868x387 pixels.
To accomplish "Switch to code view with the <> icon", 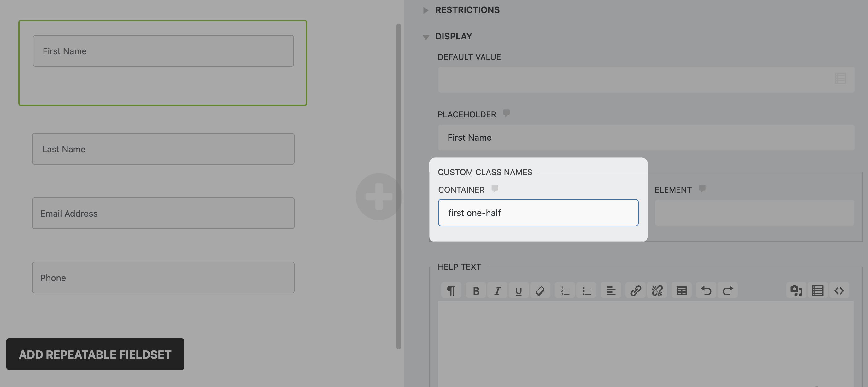I will (839, 291).
